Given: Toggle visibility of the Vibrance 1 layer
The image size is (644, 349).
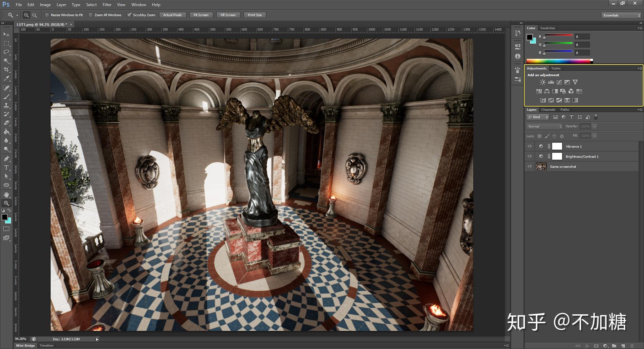Looking at the screenshot, I should pyautogui.click(x=530, y=146).
